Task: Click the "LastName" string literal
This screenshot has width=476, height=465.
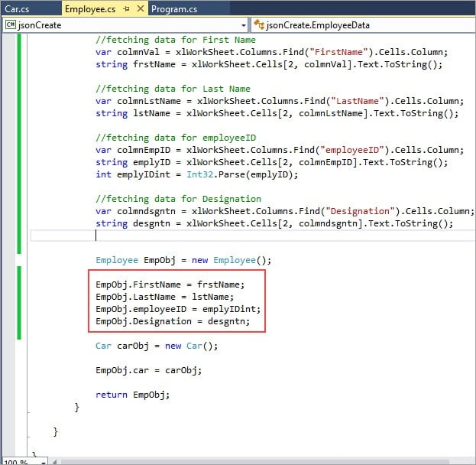Action: pyautogui.click(x=358, y=101)
